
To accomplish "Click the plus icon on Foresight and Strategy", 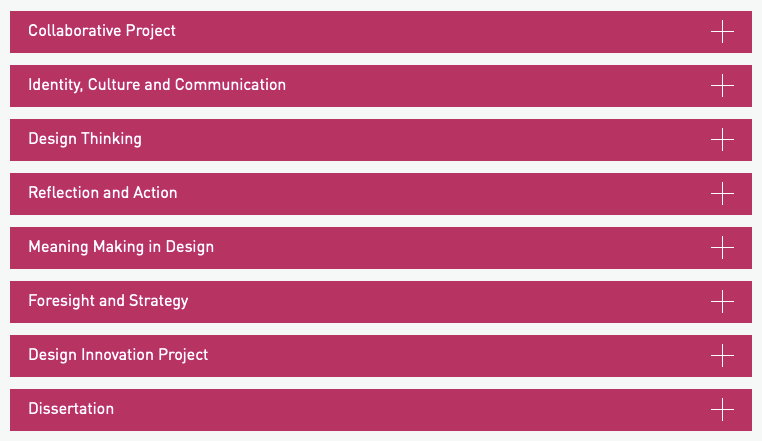I will (721, 302).
